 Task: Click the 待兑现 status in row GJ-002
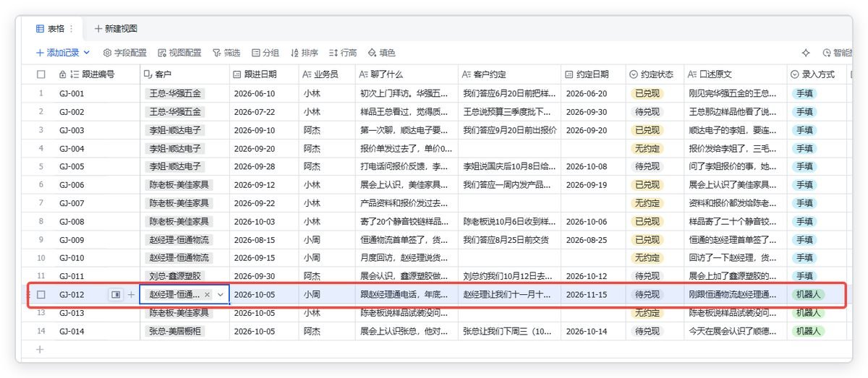[647, 112]
